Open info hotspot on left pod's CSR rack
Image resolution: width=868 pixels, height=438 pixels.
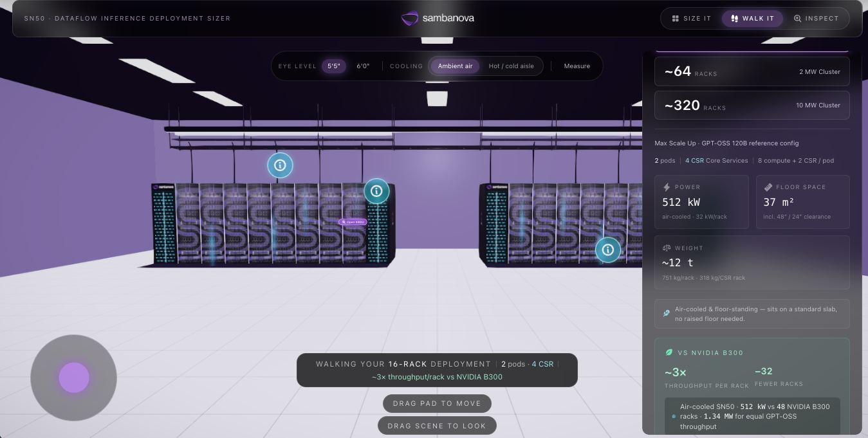pyautogui.click(x=376, y=191)
